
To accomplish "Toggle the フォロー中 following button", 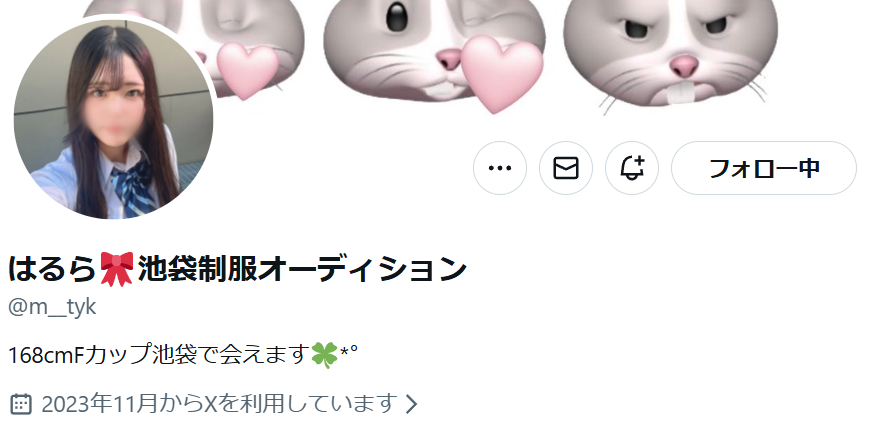I will 763,168.
